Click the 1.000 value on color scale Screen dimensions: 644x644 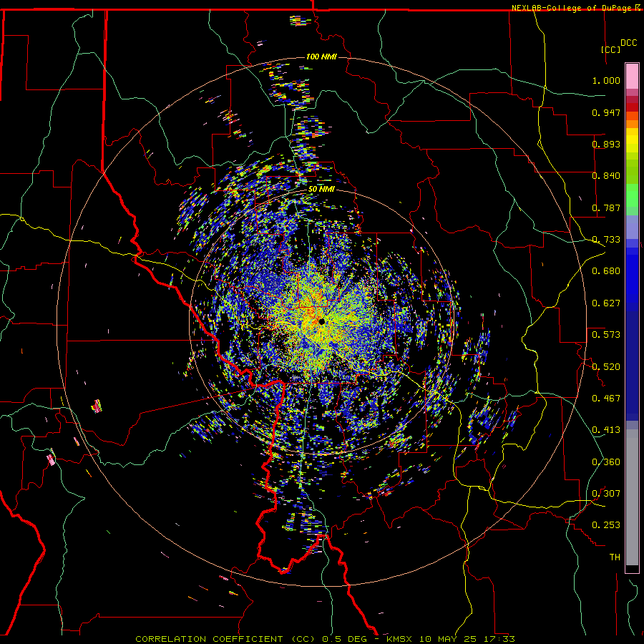pos(606,80)
